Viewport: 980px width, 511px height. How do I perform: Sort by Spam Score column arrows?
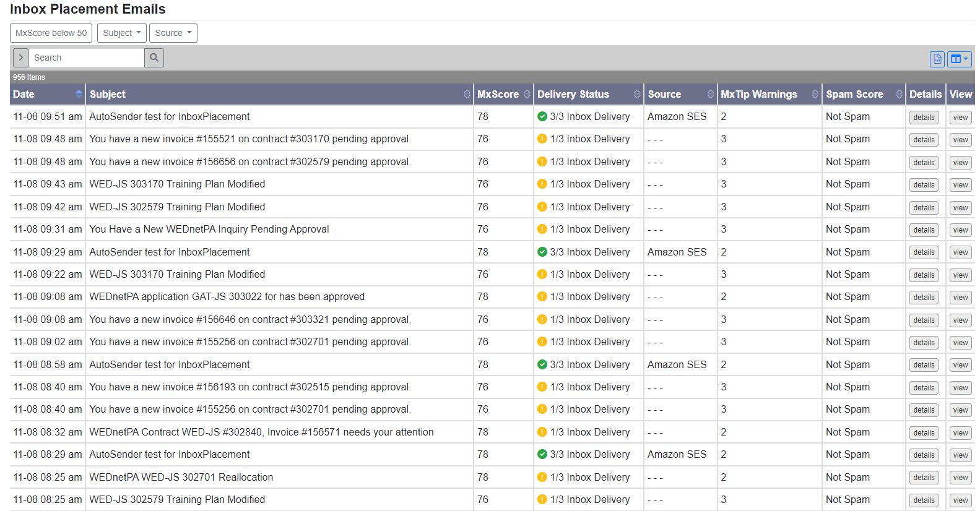point(899,94)
